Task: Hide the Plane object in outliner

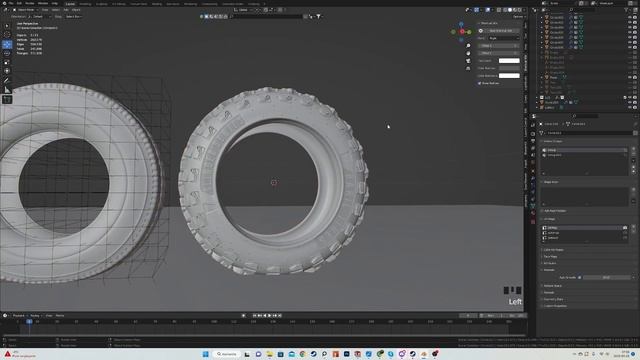Action: pyautogui.click(x=630, y=77)
